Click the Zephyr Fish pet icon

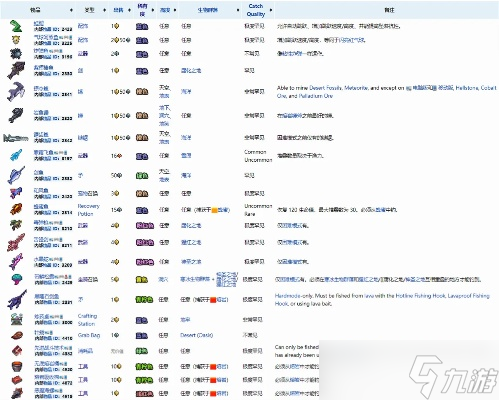[x=16, y=193]
